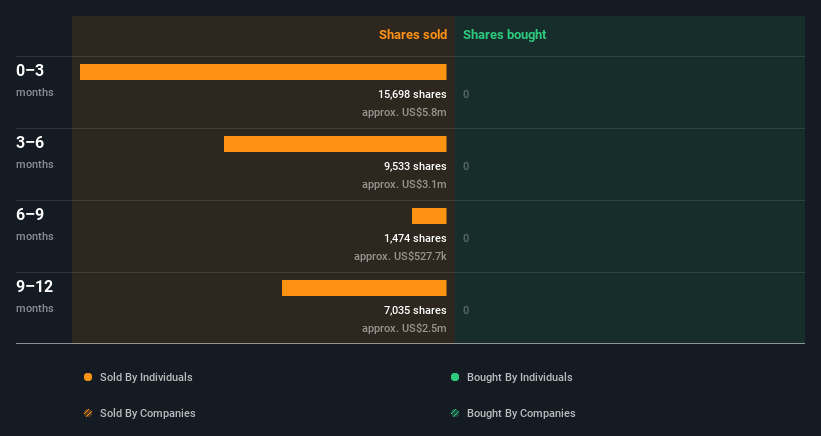
Task: Click the 6–9 months row label
Action: click(x=35, y=224)
